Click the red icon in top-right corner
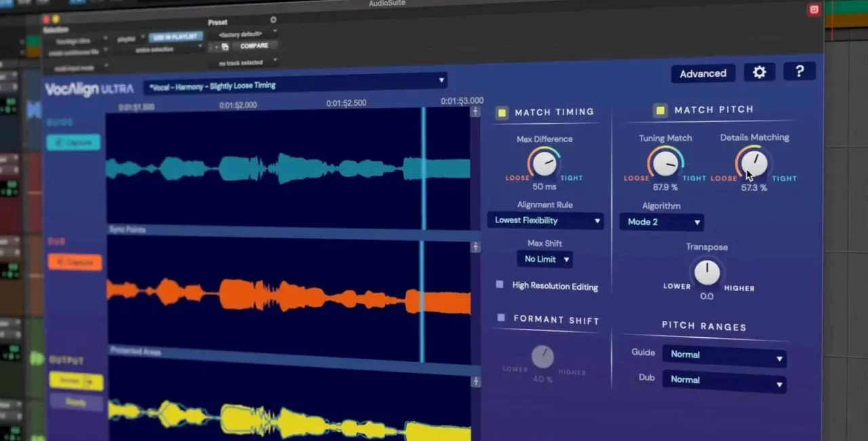The width and height of the screenshot is (868, 441). pos(814,9)
